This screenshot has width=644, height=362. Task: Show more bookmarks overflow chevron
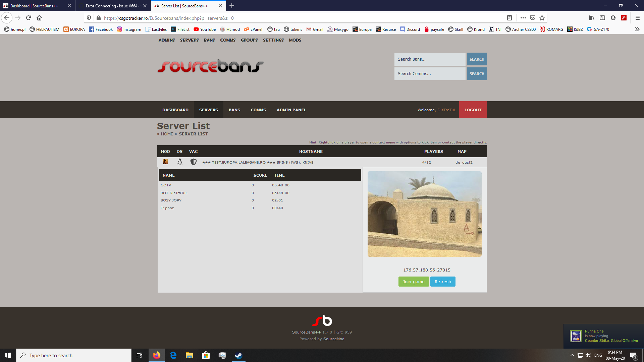[637, 29]
